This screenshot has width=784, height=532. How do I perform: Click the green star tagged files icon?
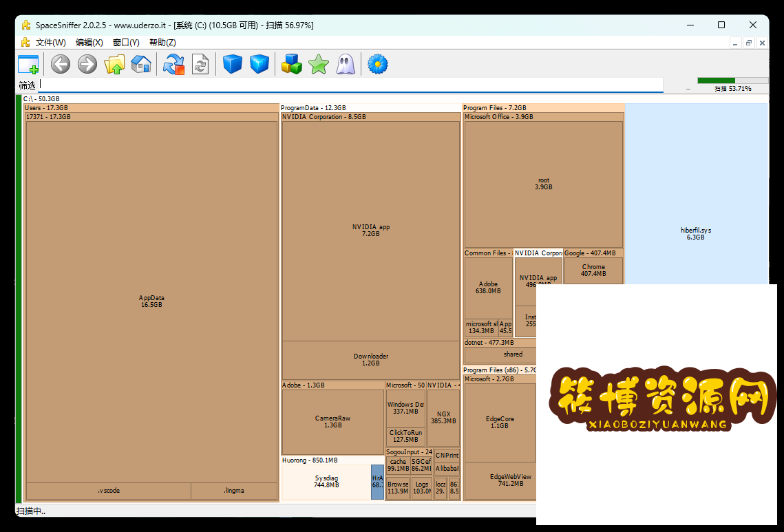[319, 65]
